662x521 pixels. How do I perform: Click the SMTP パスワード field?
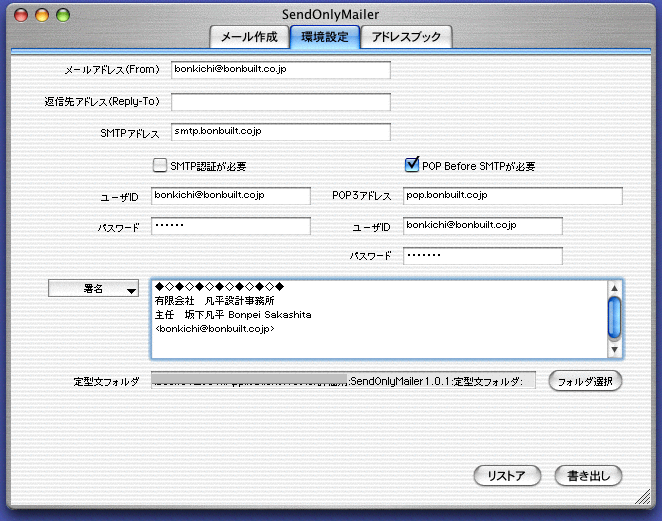[231, 226]
